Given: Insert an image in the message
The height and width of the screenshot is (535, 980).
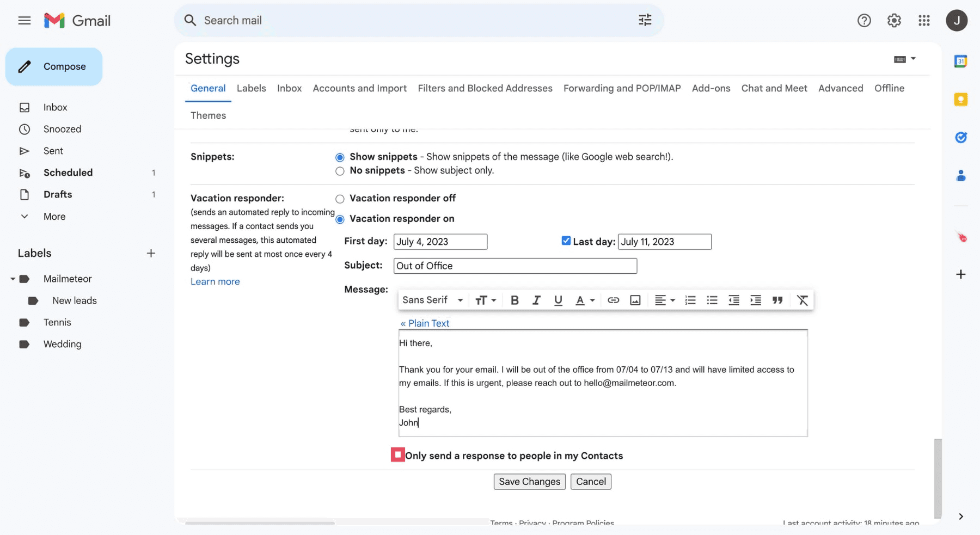Looking at the screenshot, I should (635, 300).
